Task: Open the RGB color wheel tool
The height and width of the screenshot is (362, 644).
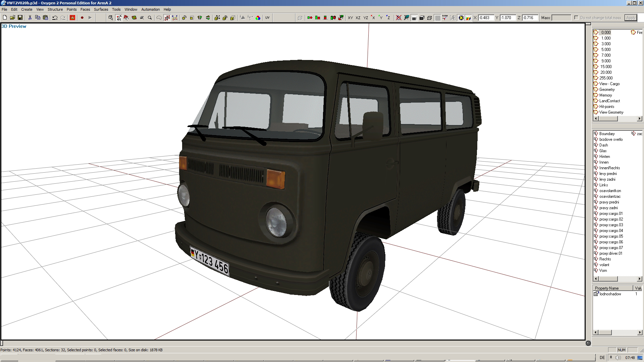Action: [x=258, y=18]
